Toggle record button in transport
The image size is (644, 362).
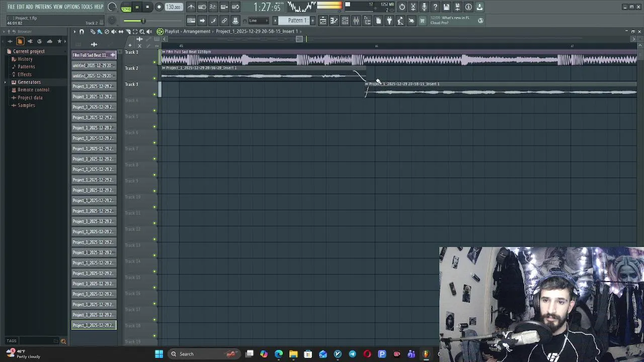click(159, 7)
